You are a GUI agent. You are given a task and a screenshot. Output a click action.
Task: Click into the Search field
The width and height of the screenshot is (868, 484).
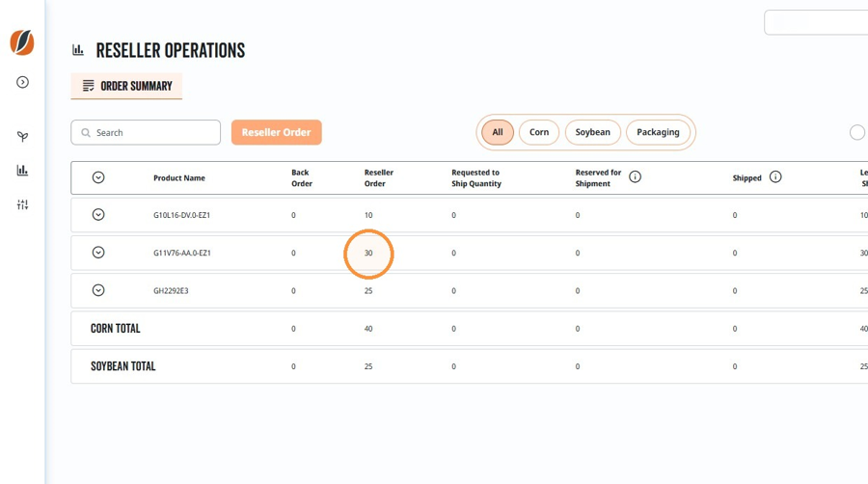[x=146, y=133]
